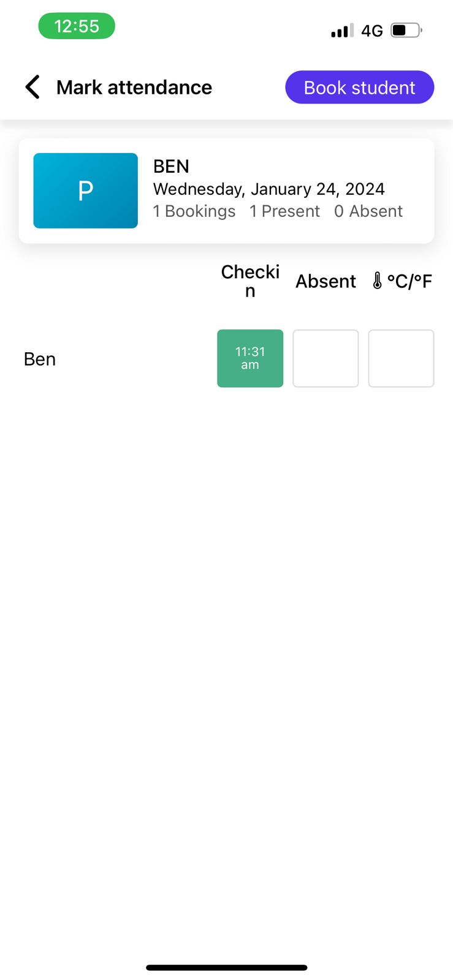
Task: Tap the 1 Bookings count
Action: pos(194,211)
